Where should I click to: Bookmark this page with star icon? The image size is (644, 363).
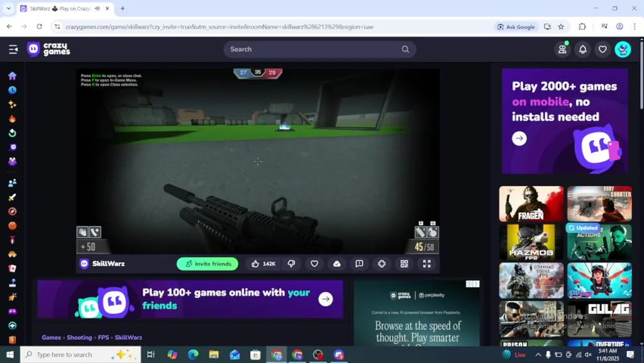(x=561, y=27)
